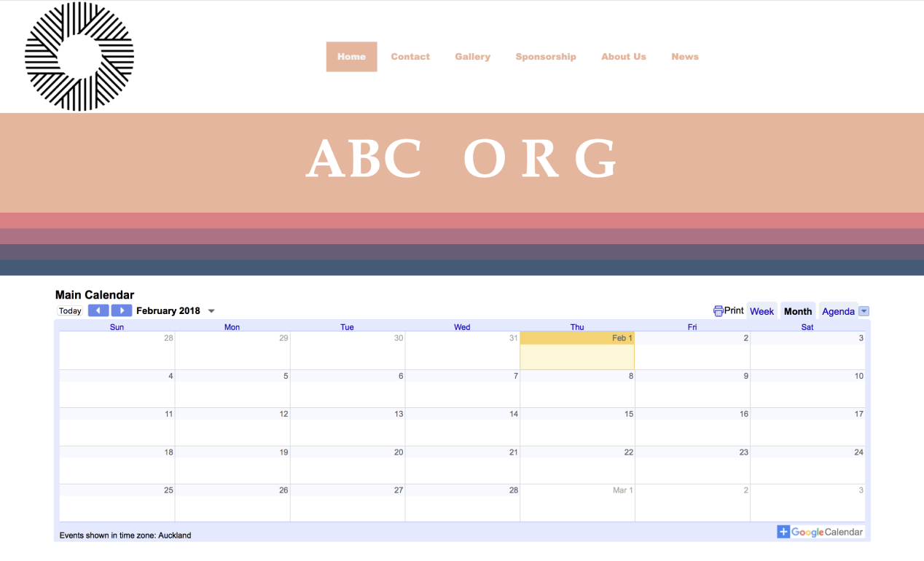Open the February 2018 date picker arrow
Viewport: 924px width, 561px height.
pyautogui.click(x=211, y=311)
